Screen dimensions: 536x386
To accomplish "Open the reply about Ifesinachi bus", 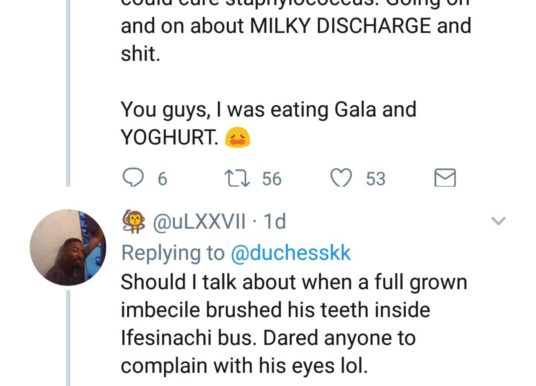I will click(x=294, y=324).
